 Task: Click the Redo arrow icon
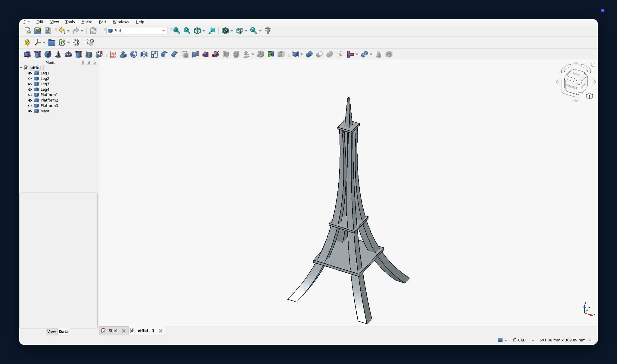pos(76,31)
